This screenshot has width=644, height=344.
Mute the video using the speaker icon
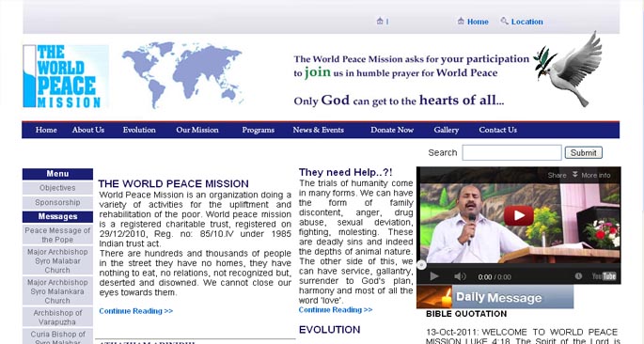pos(460,276)
